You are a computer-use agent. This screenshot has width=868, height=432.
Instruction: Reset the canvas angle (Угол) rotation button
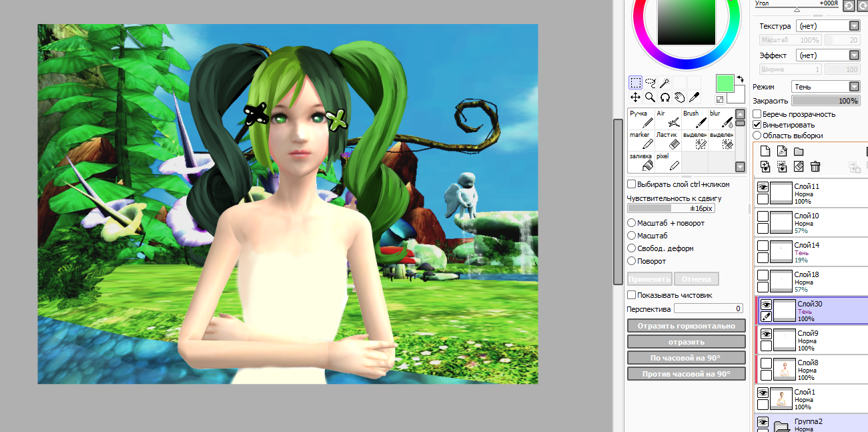[849, 5]
